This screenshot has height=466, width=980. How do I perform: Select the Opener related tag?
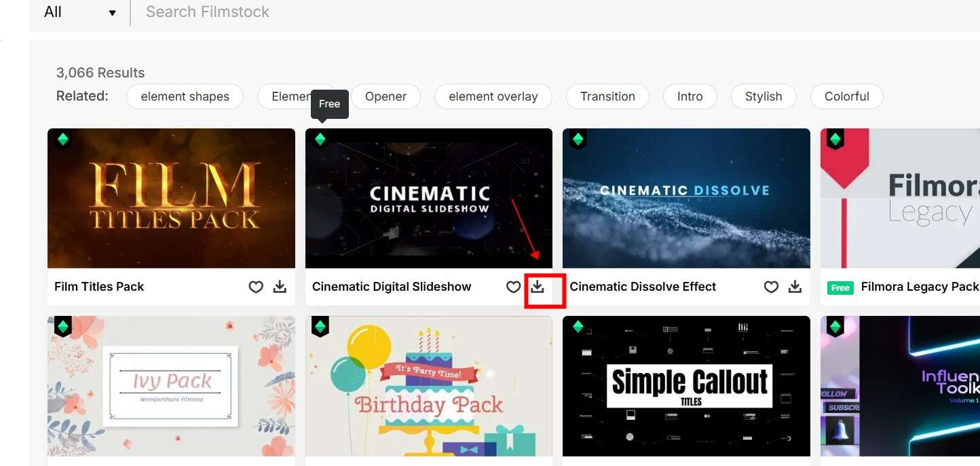[x=385, y=96]
